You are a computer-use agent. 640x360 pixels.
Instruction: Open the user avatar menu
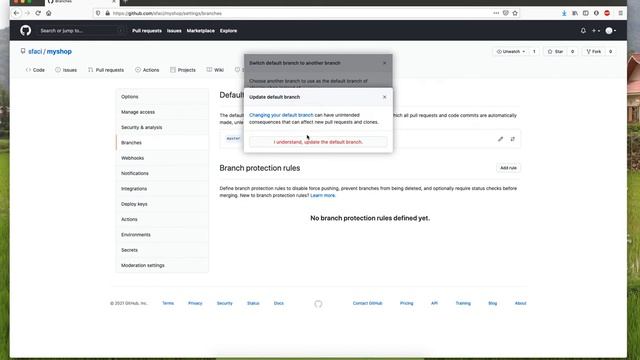[611, 31]
